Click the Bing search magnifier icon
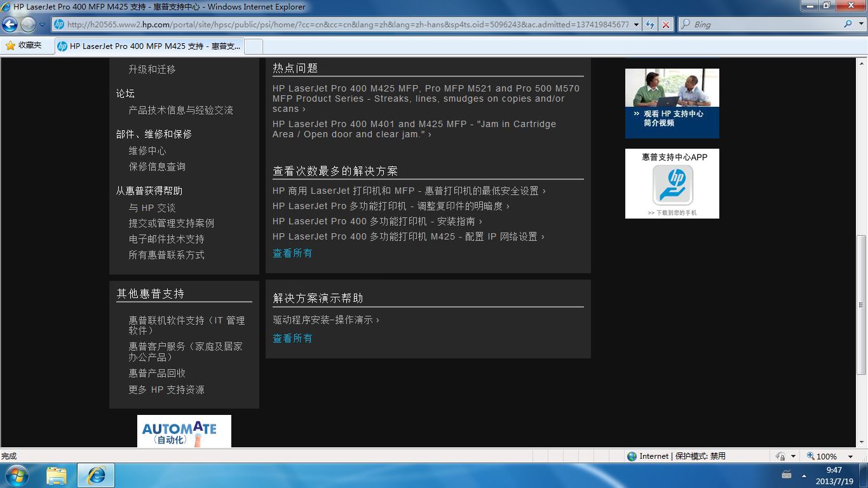This screenshot has height=488, width=868. [x=848, y=24]
